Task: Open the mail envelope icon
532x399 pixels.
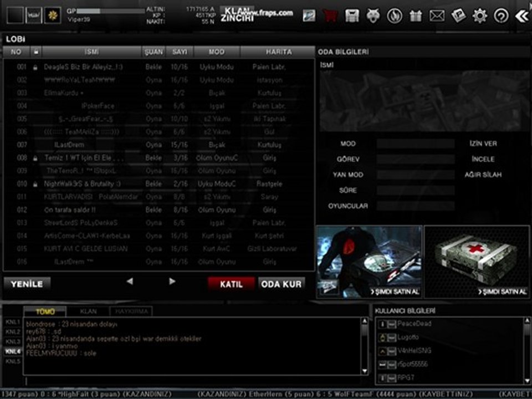Action: [x=437, y=16]
